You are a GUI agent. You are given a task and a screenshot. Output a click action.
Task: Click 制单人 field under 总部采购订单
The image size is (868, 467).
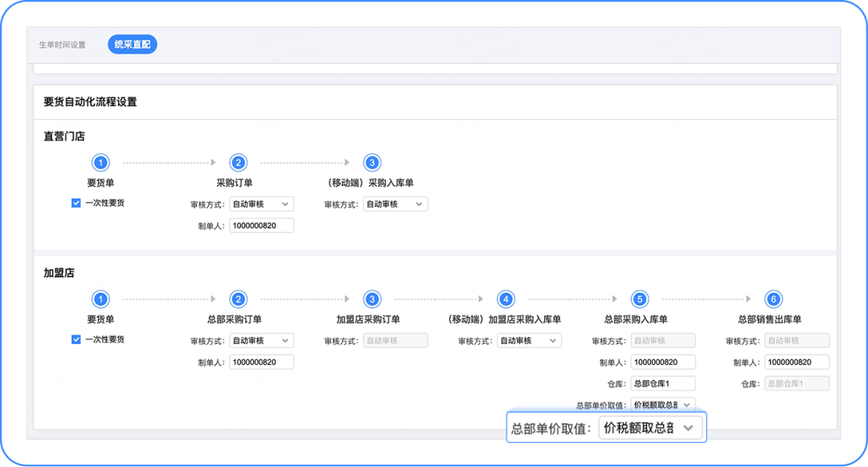tap(261, 363)
